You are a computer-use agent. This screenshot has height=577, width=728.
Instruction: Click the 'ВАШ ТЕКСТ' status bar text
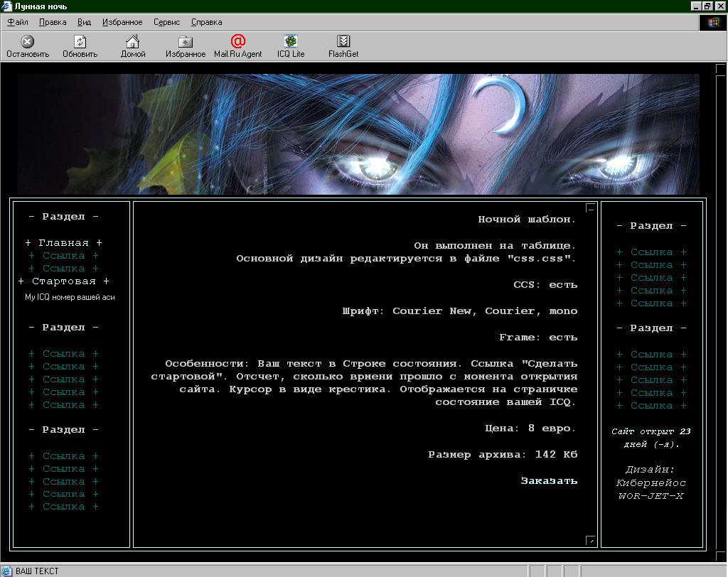click(x=37, y=571)
